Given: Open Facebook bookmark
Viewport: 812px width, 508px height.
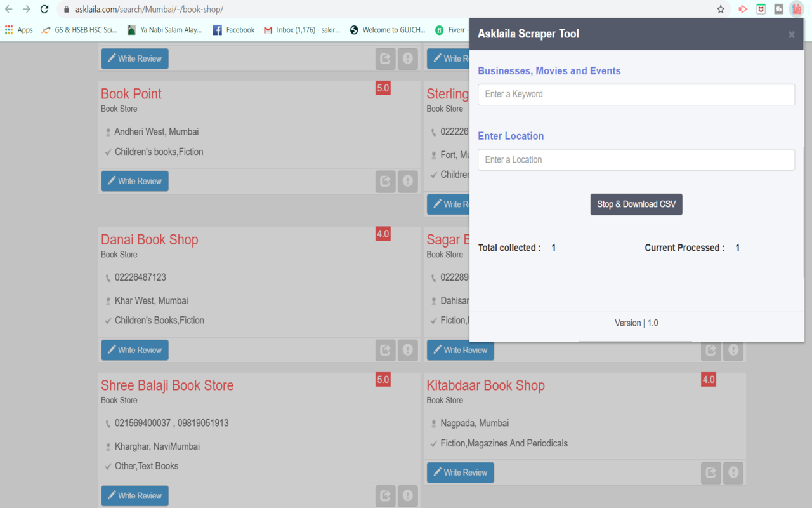Looking at the screenshot, I should (233, 30).
